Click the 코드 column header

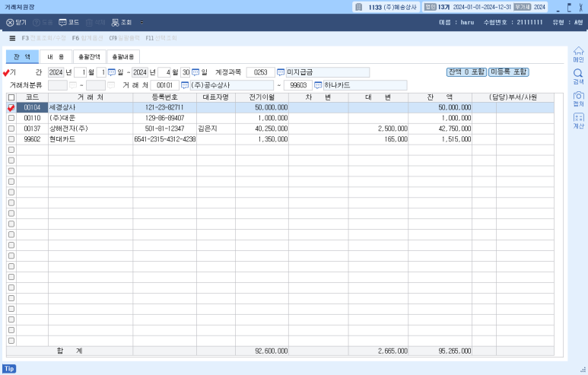(32, 97)
